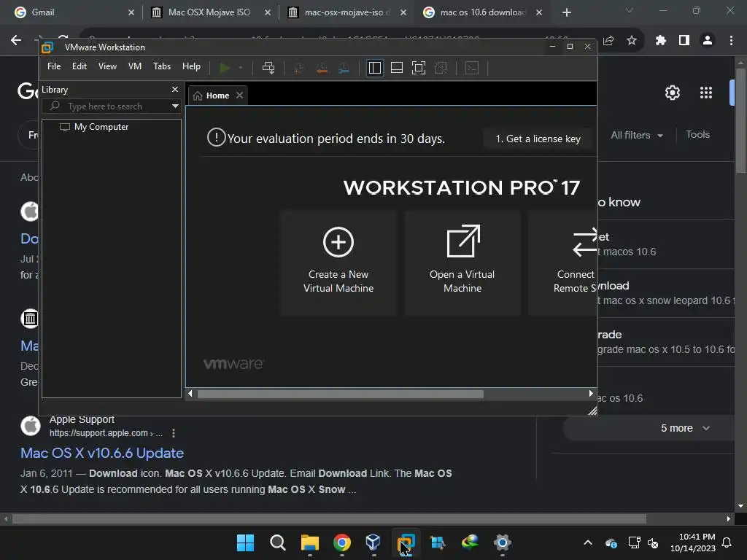Open VirtualBox from the taskbar
Viewport: 747px width, 560px height.
373,542
